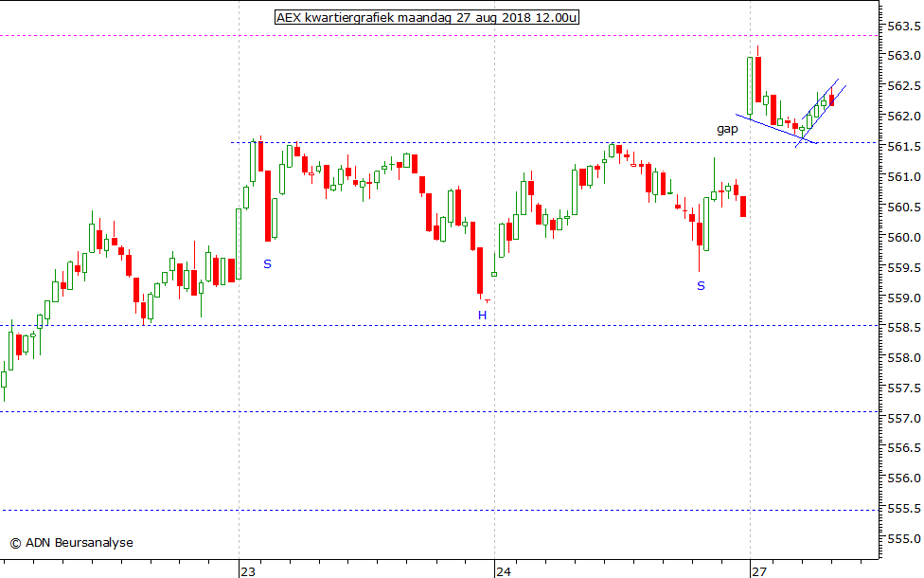Viewport: 924px width, 578px height.
Task: Click the blue dashed line at 557.1
Action: tap(439, 411)
